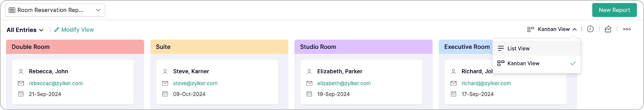Open the three-dots more options menu
The height and width of the screenshot is (110, 644).
coord(626,29)
